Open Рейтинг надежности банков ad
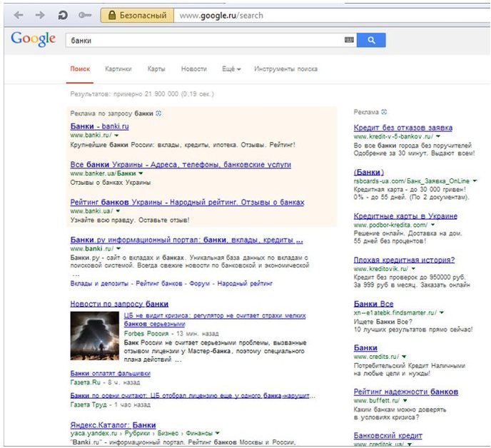The height and width of the screenshot is (448, 491). 406,392
